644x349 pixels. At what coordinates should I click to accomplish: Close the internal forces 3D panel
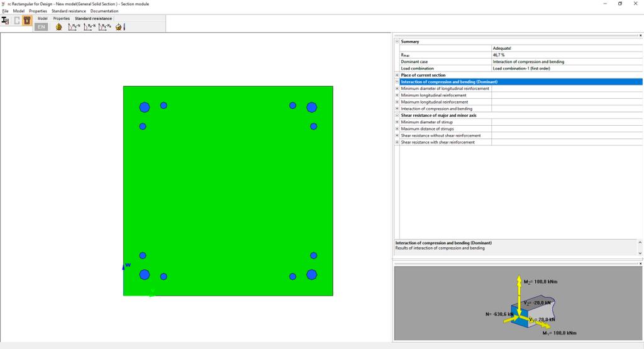tap(640, 263)
